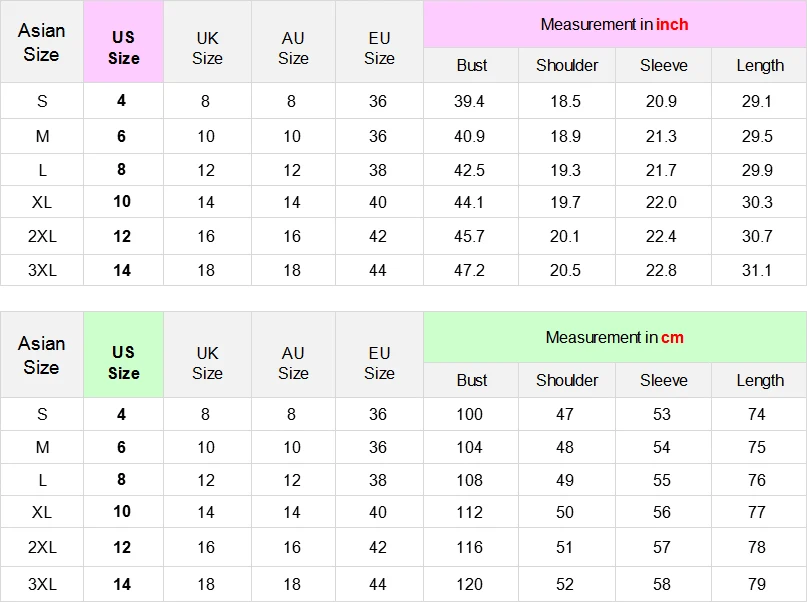Select the Shoulder column header in cm table
Screen dimensions: 807x602
[567, 380]
